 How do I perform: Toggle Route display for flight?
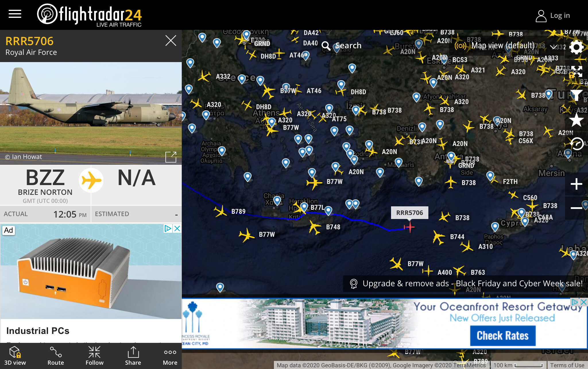56,356
